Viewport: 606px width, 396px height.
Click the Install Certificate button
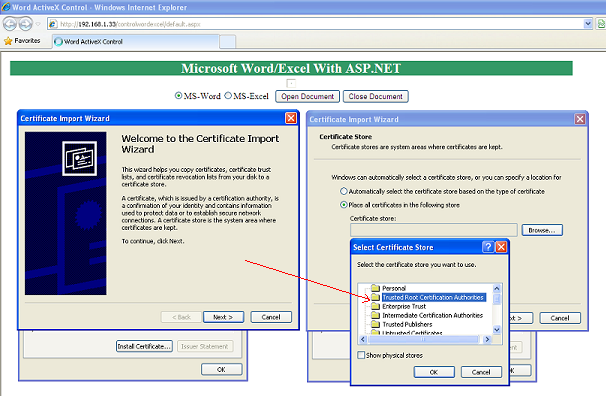coord(144,346)
